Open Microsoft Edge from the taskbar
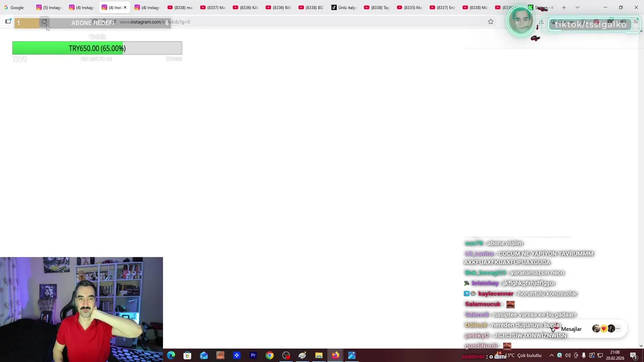Screen dimensions: 644x362 pyautogui.click(x=171, y=355)
